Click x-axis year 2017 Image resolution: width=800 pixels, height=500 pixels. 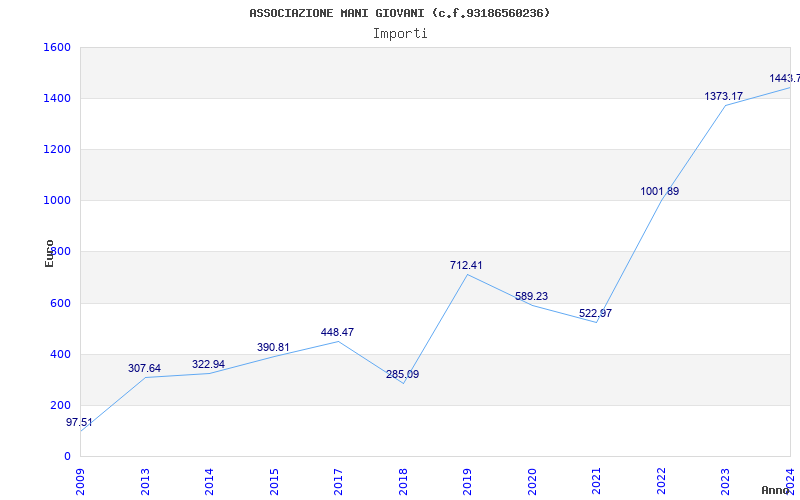coord(338,482)
